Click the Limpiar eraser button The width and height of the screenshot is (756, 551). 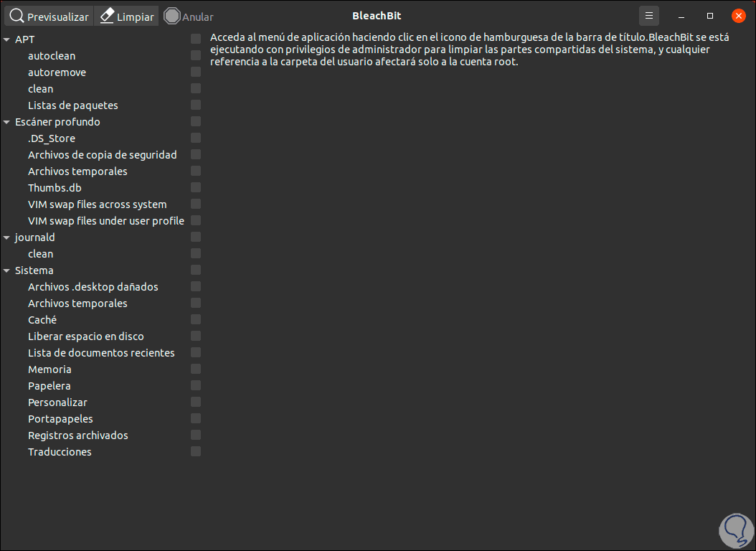(126, 17)
